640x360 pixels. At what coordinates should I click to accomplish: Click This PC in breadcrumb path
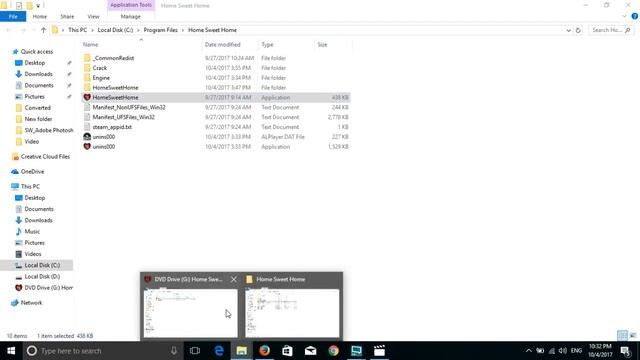click(77, 30)
